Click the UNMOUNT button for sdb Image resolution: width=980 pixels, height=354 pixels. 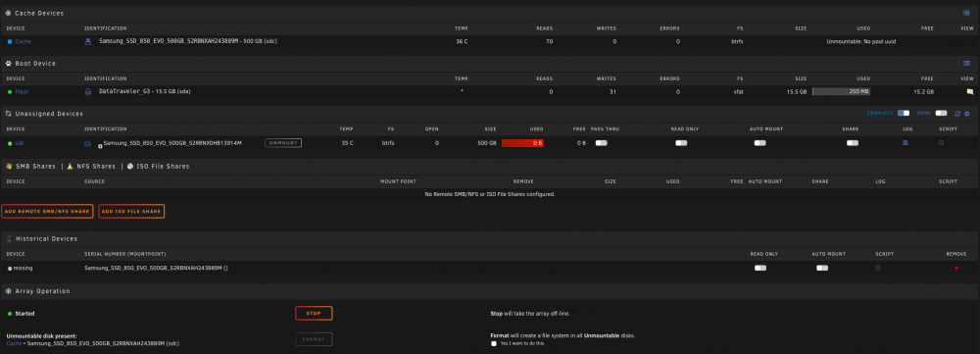click(283, 143)
